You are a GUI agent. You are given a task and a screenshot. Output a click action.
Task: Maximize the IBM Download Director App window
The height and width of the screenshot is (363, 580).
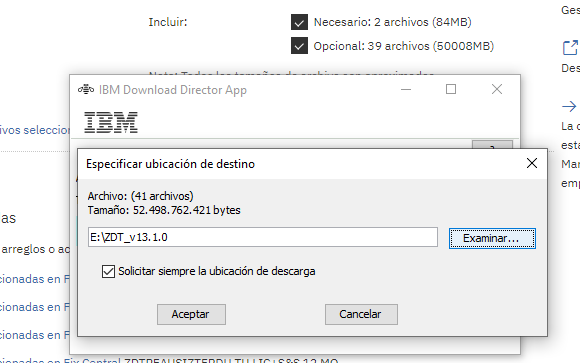[451, 89]
